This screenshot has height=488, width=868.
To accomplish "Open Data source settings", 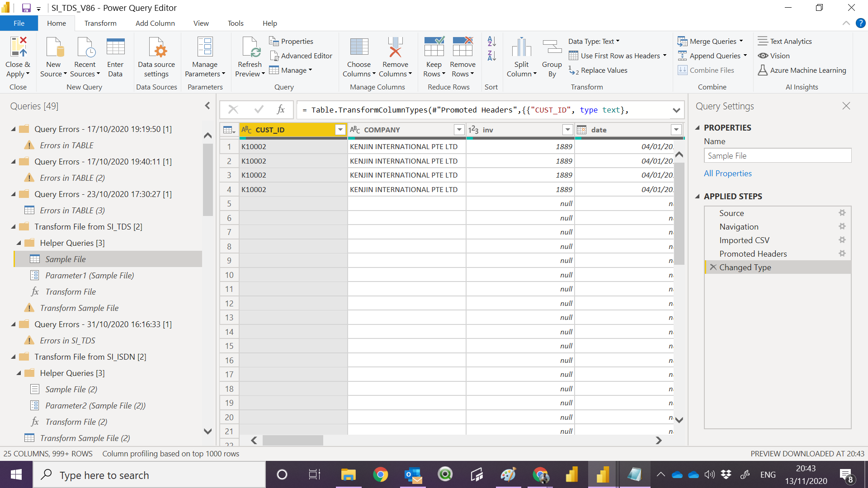I will tap(156, 57).
